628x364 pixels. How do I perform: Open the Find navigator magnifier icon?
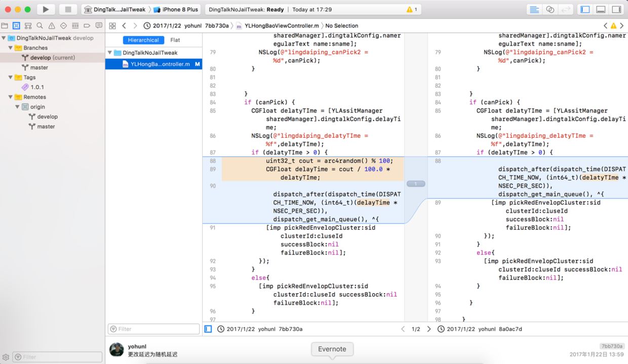(x=40, y=25)
